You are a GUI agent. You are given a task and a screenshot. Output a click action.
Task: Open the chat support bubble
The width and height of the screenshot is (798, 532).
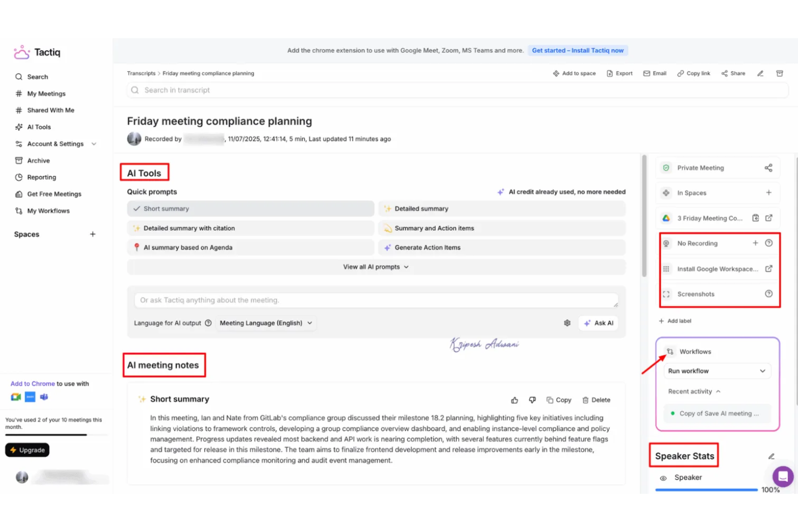click(x=783, y=476)
